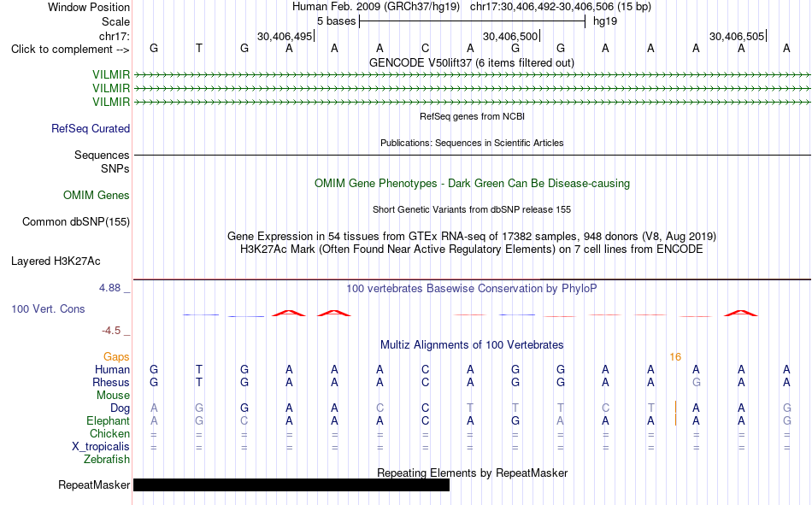Click the 'Click to complement -->' label

click(x=70, y=50)
